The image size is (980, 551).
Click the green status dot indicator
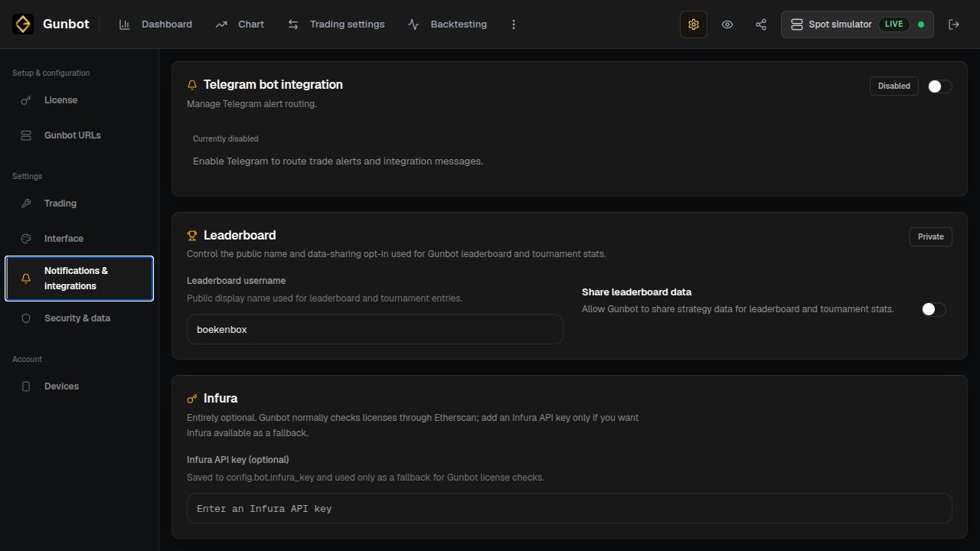(921, 24)
